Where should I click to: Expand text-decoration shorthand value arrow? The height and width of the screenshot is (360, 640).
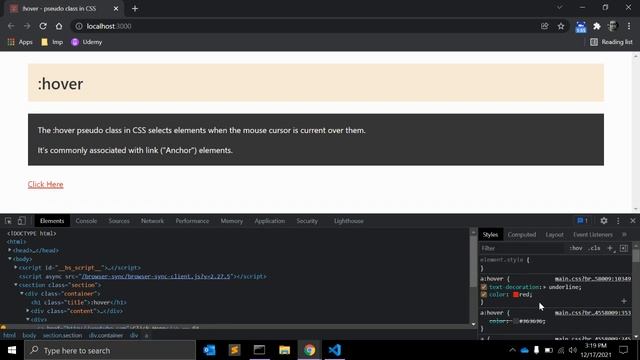click(544, 287)
